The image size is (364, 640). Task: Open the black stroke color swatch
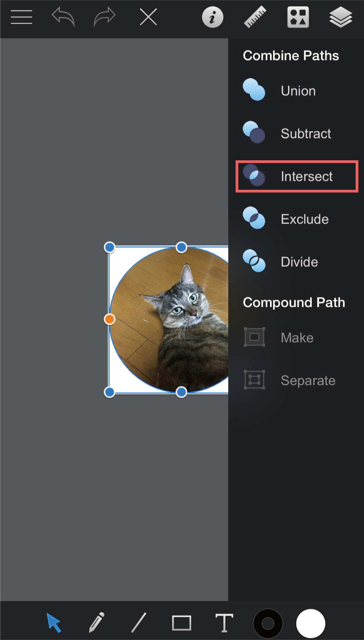268,624
